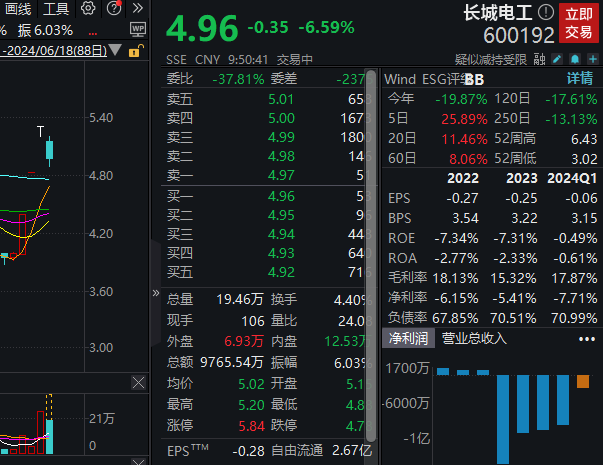Open the ESG 详情 details link

pos(580,78)
